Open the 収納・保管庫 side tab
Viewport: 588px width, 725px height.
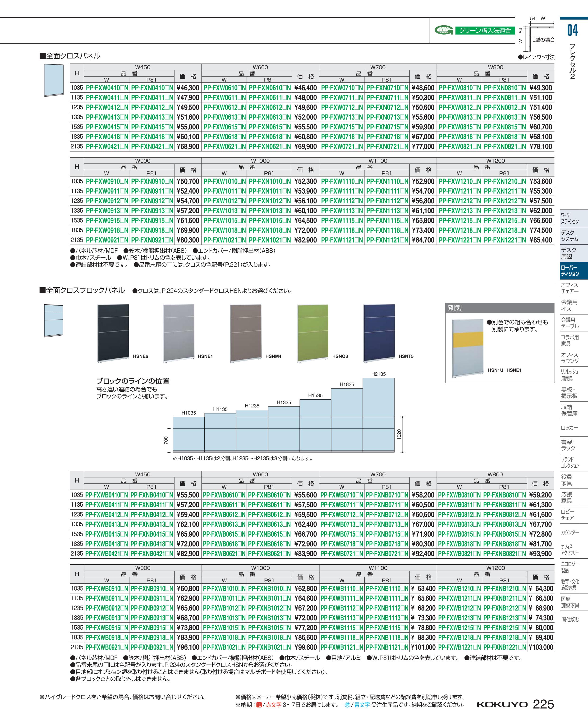click(574, 410)
